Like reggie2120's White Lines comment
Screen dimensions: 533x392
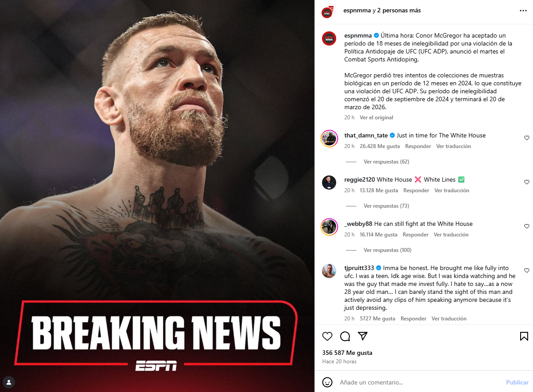[x=527, y=182]
